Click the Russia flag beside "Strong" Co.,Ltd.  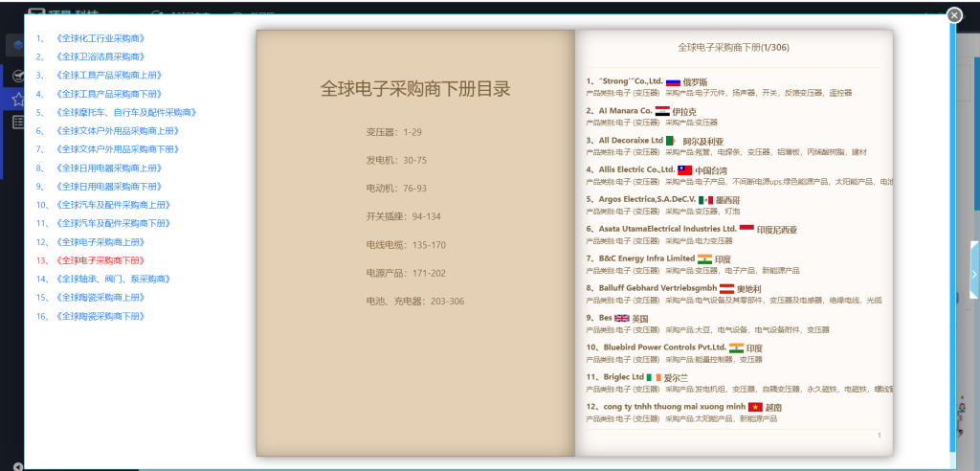click(673, 83)
